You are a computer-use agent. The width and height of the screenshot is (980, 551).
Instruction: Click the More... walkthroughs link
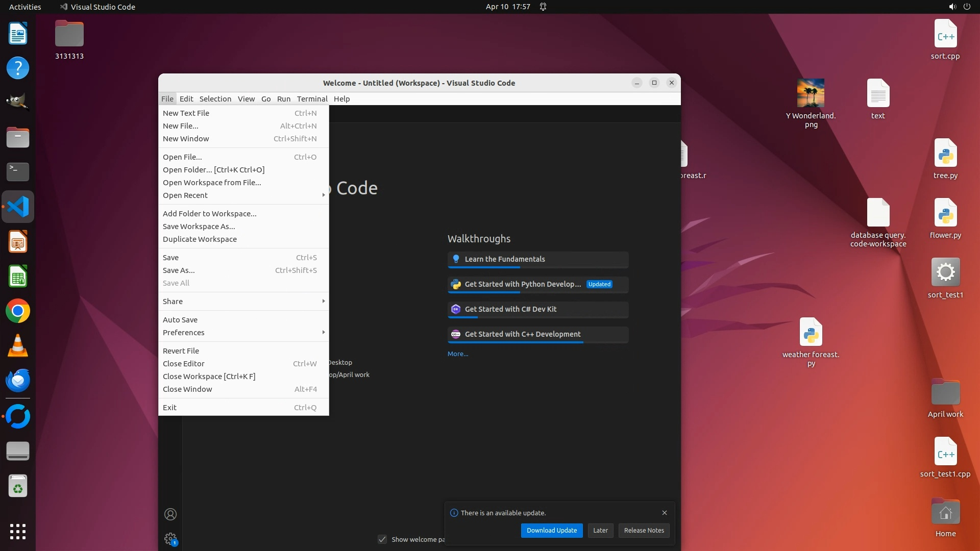click(457, 354)
